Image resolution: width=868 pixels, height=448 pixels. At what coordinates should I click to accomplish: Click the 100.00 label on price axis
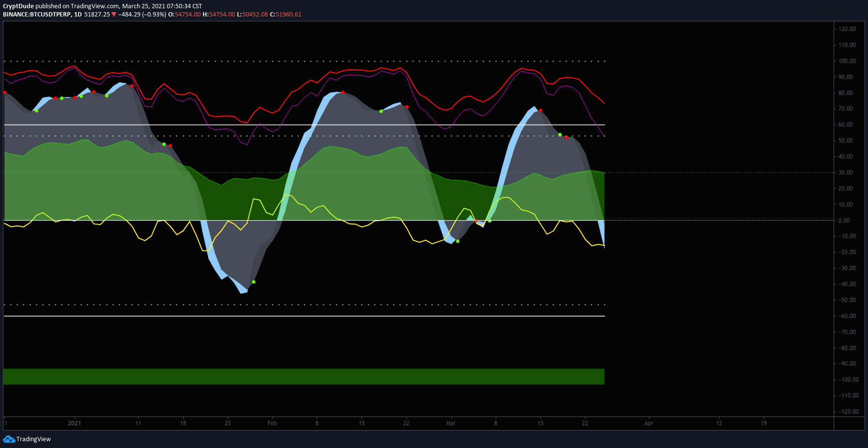(x=847, y=61)
